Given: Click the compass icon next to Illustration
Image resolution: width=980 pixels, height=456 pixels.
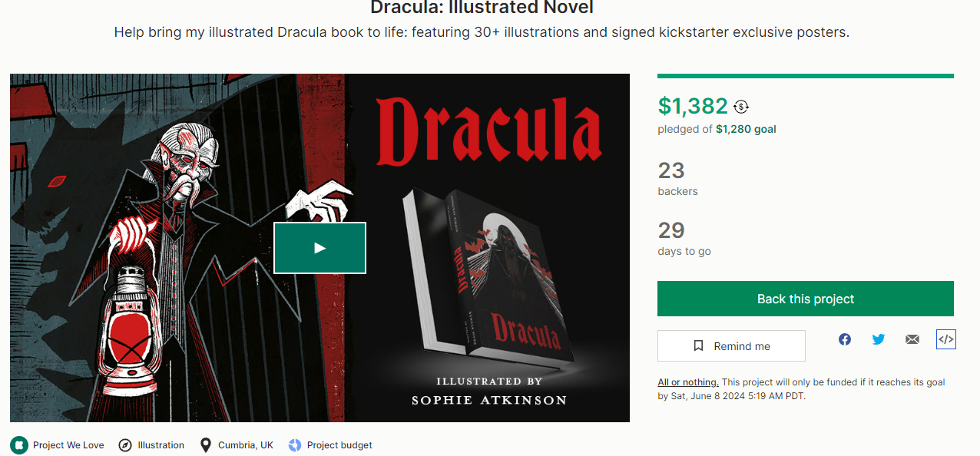Looking at the screenshot, I should [x=125, y=445].
